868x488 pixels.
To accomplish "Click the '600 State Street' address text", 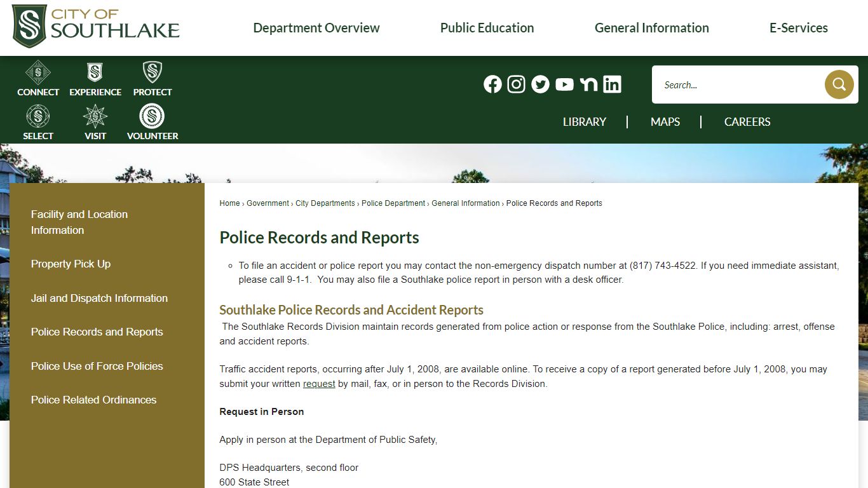I will (254, 482).
